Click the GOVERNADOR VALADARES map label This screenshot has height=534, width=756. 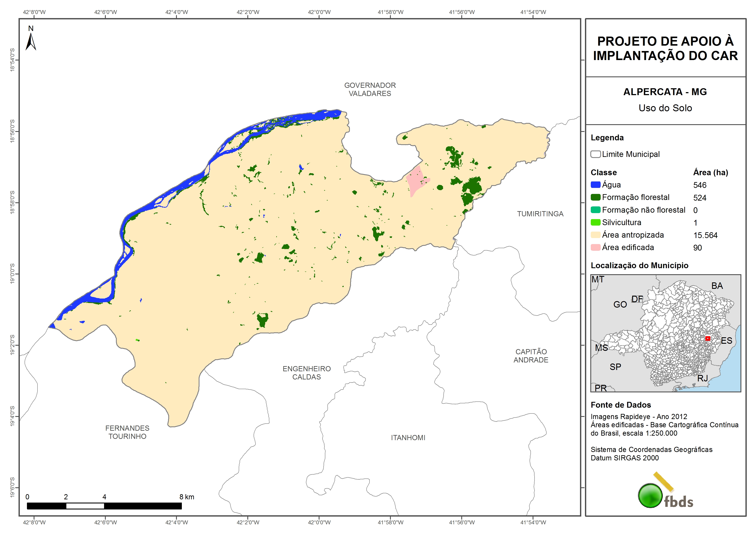click(370, 90)
